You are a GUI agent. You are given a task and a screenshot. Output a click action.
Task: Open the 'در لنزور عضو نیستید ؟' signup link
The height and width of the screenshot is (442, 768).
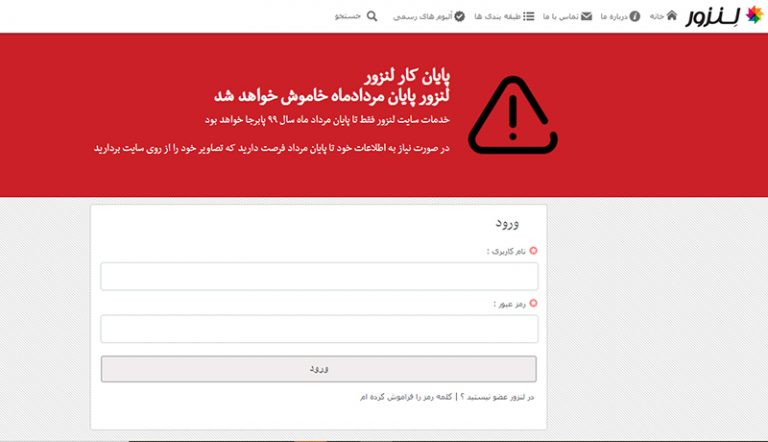(497, 397)
